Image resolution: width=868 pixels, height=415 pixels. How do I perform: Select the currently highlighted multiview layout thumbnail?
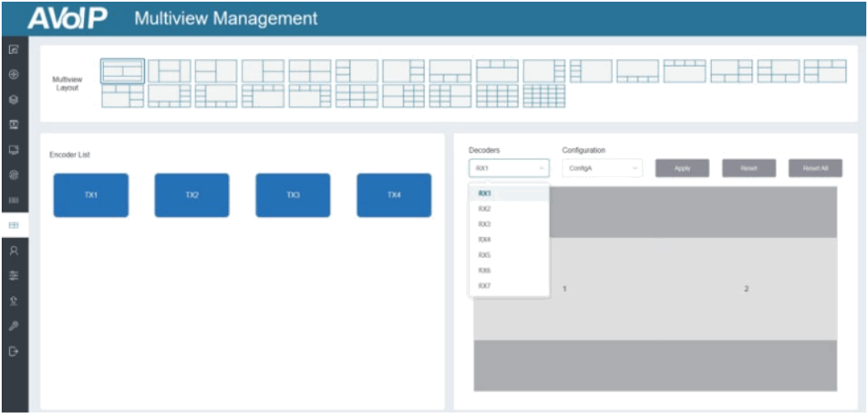(122, 71)
